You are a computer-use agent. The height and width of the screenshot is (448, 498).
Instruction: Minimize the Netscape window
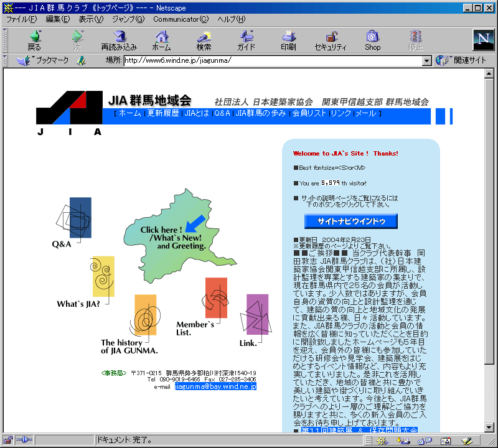pos(468,8)
